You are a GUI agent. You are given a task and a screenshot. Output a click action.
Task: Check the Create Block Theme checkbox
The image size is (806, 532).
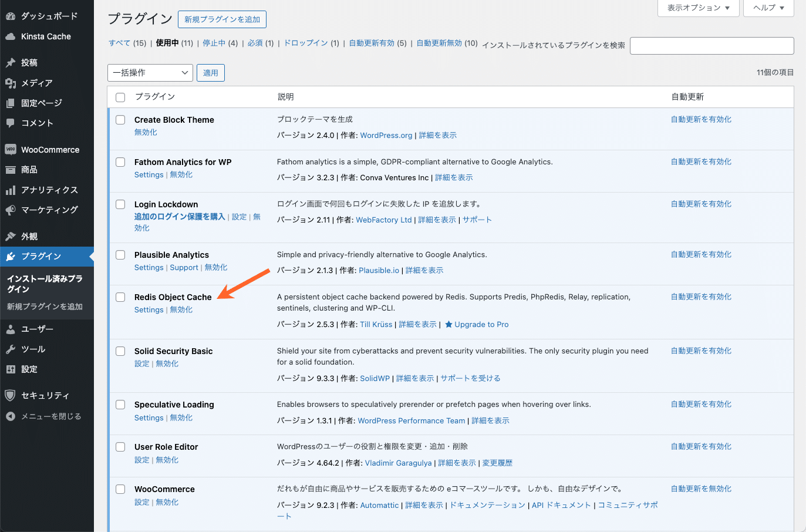120,120
